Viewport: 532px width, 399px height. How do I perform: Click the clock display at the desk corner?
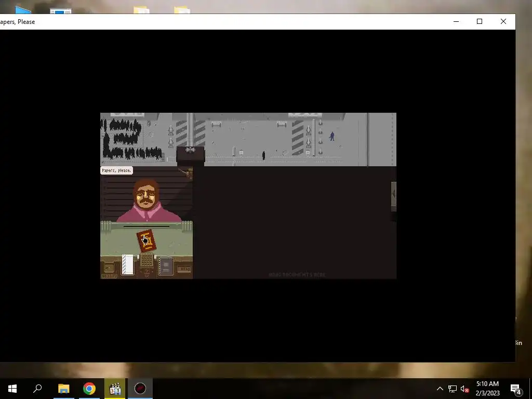coord(109,276)
